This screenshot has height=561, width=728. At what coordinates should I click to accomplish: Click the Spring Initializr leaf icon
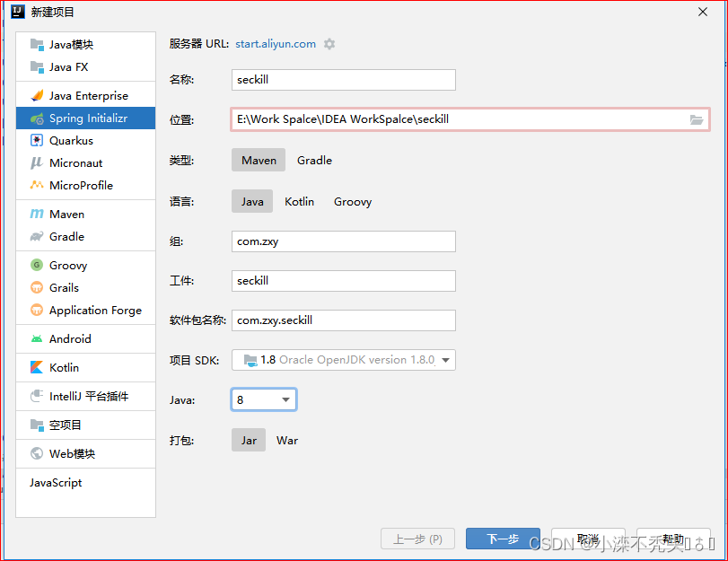[x=37, y=118]
